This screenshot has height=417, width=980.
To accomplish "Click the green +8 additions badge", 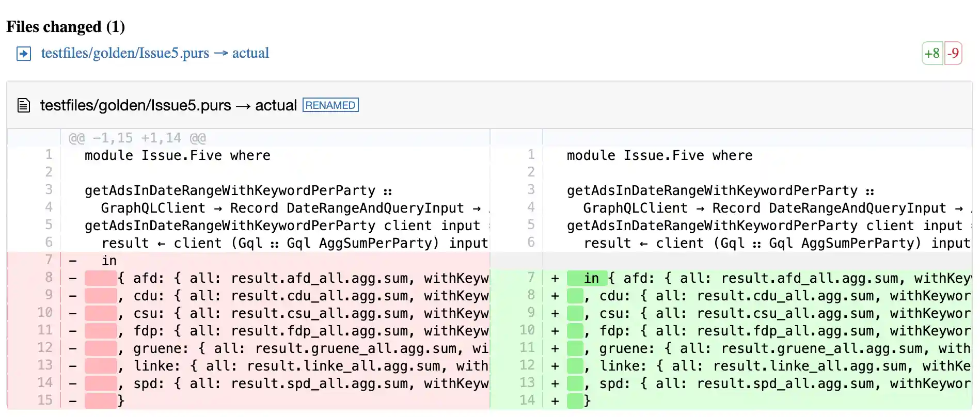I will pos(932,53).
